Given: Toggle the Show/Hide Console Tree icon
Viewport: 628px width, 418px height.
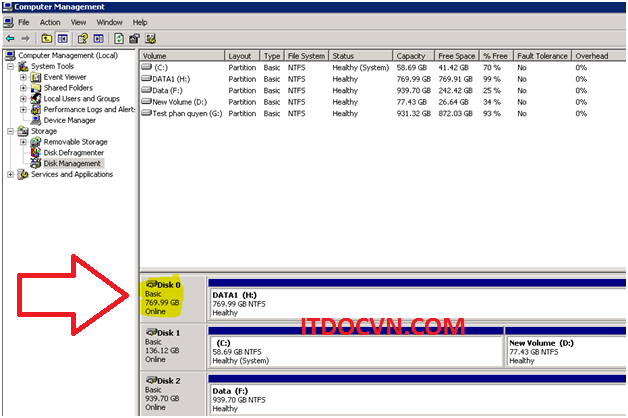Looking at the screenshot, I should pos(61,38).
